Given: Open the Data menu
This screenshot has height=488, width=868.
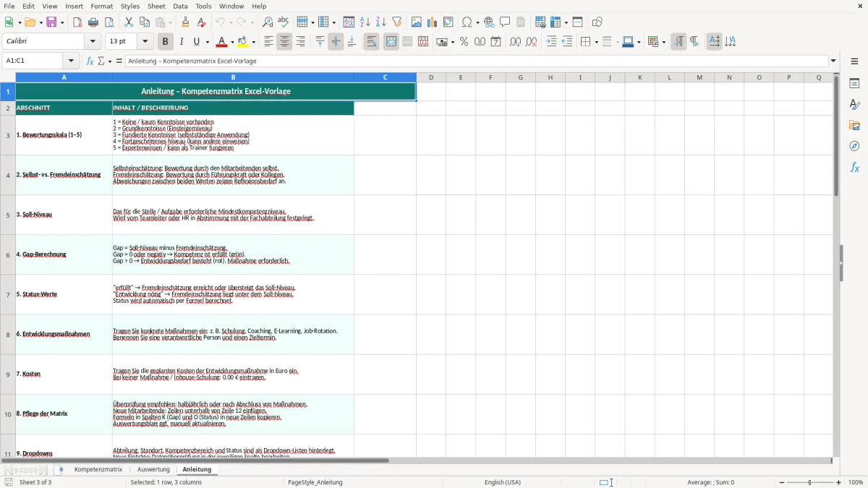Looking at the screenshot, I should tap(180, 6).
